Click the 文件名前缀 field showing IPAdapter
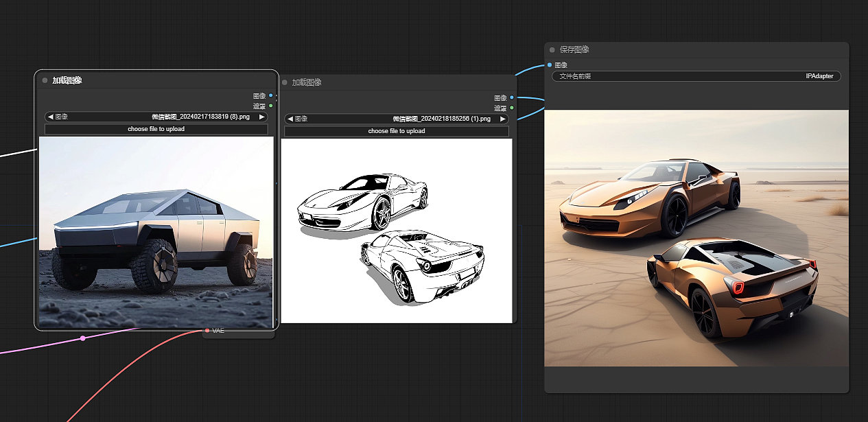868x422 pixels. coord(696,76)
